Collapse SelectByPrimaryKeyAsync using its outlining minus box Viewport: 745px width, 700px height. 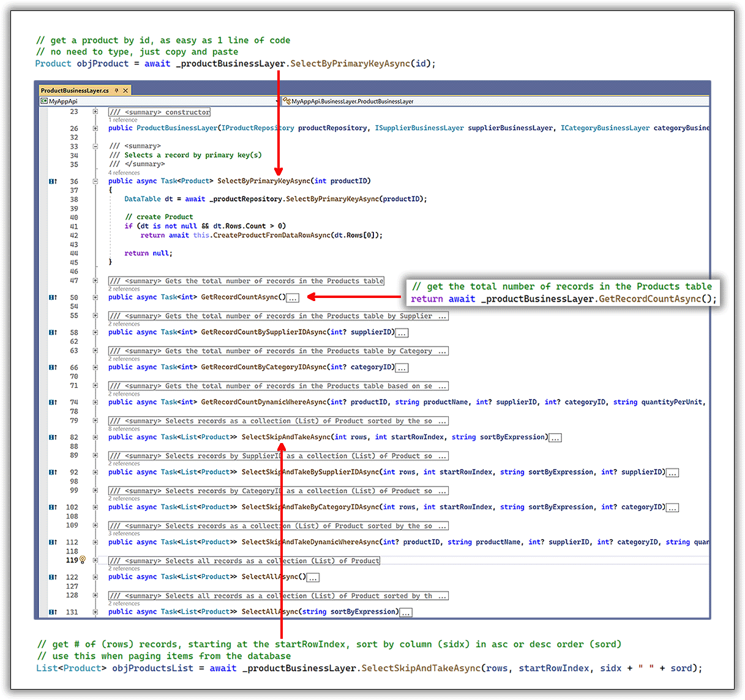point(95,181)
